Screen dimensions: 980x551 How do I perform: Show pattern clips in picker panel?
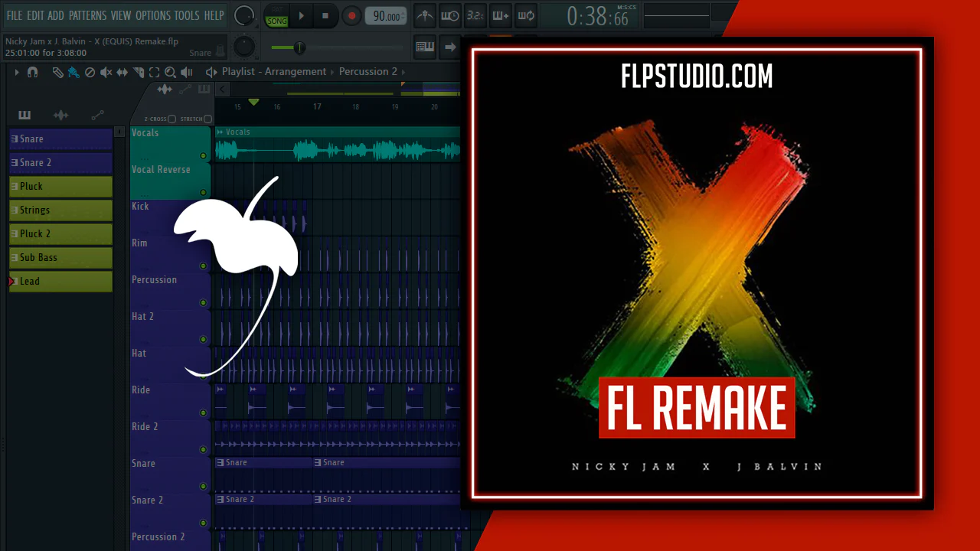tap(24, 116)
